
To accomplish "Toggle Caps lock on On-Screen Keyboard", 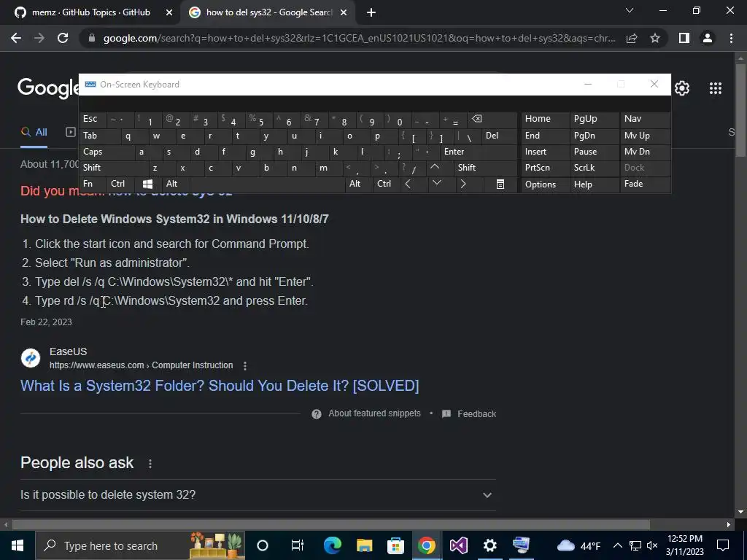I will point(107,152).
